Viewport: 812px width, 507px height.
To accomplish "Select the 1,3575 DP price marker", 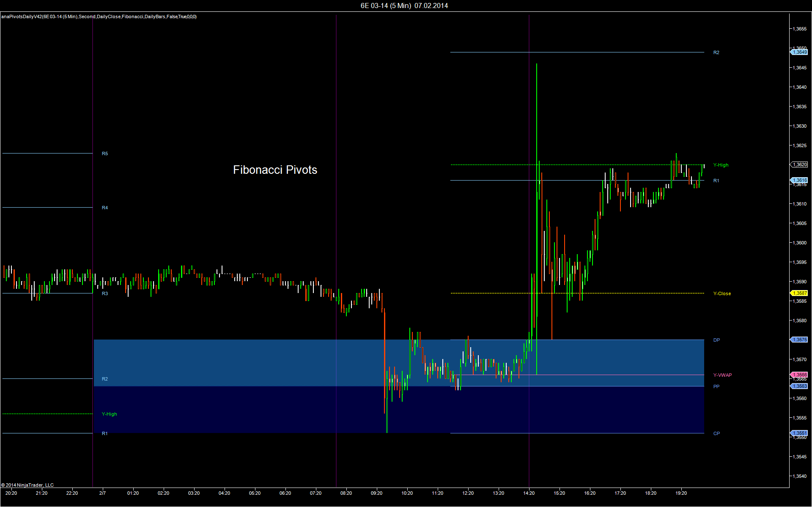I will [799, 340].
